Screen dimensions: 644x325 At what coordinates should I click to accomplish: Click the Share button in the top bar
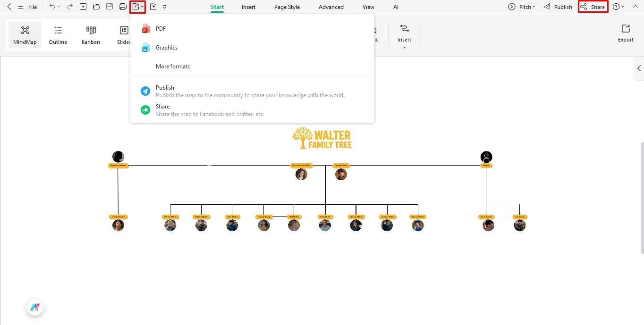point(593,7)
